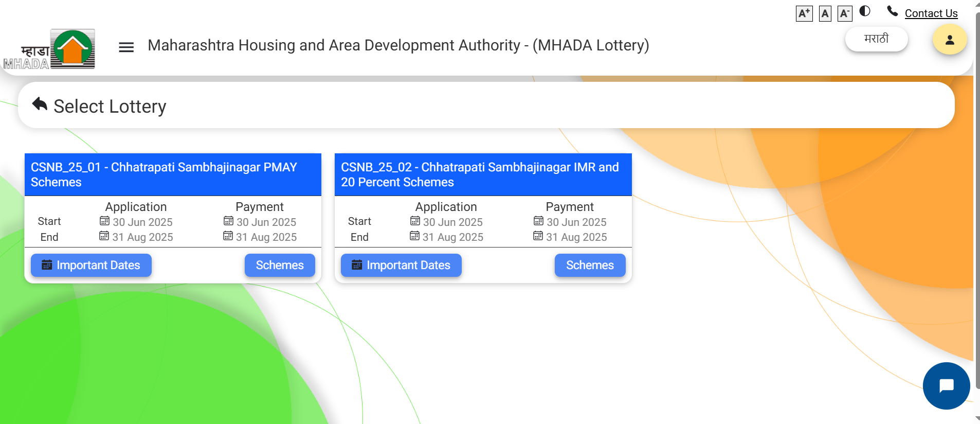This screenshot has height=424, width=980.
Task: Click calendar icon of CSNB_25_02 application start date
Action: tap(415, 221)
